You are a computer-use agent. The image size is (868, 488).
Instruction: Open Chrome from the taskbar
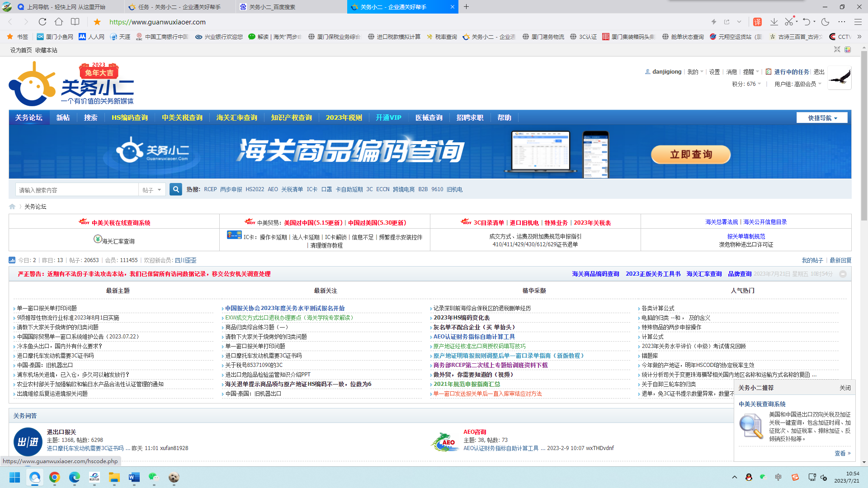coord(55,477)
